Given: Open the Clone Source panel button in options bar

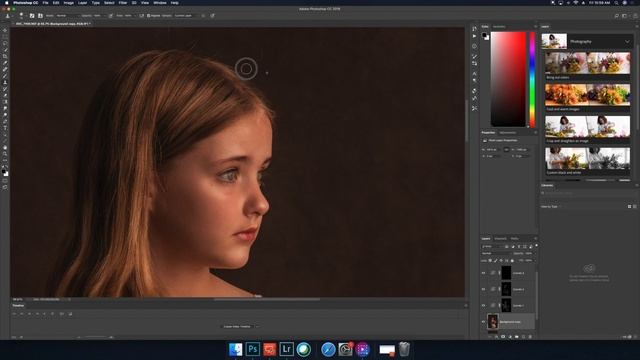Looking at the screenshot, I should 40,16.
